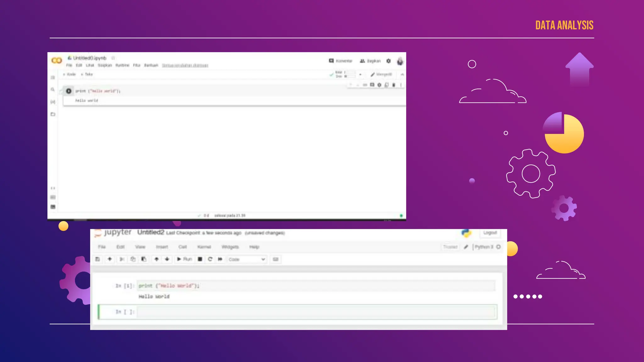Interrupt kernel with the stop square icon
This screenshot has width=644, height=362.
click(x=200, y=259)
